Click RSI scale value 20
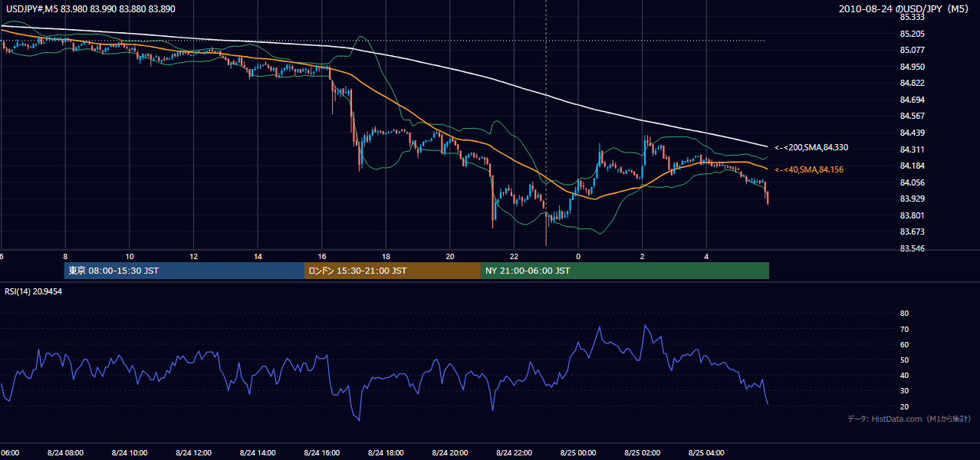 point(904,406)
